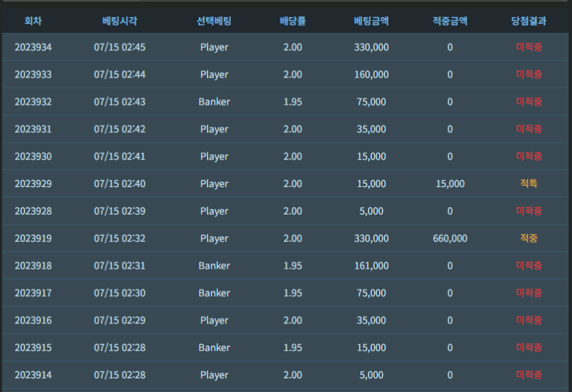The height and width of the screenshot is (392, 572).
Task: Click bet time 07/15 02:29
Action: 120,320
